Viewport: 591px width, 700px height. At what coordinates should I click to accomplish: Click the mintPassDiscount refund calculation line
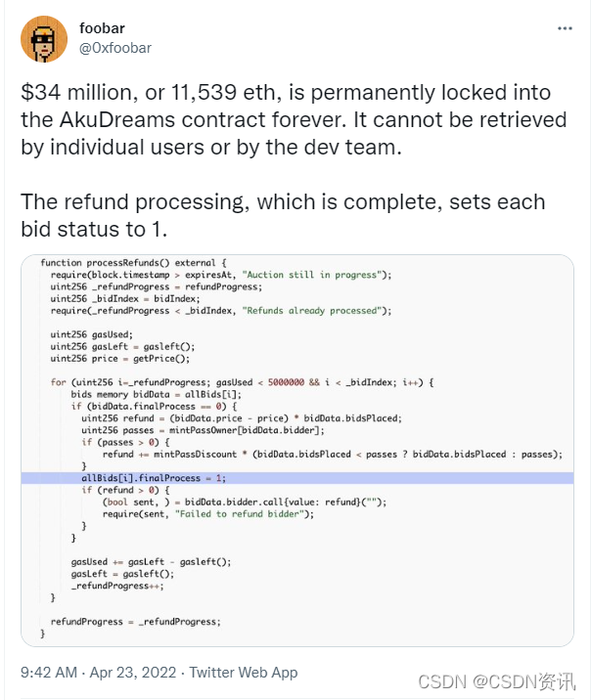pyautogui.click(x=333, y=454)
